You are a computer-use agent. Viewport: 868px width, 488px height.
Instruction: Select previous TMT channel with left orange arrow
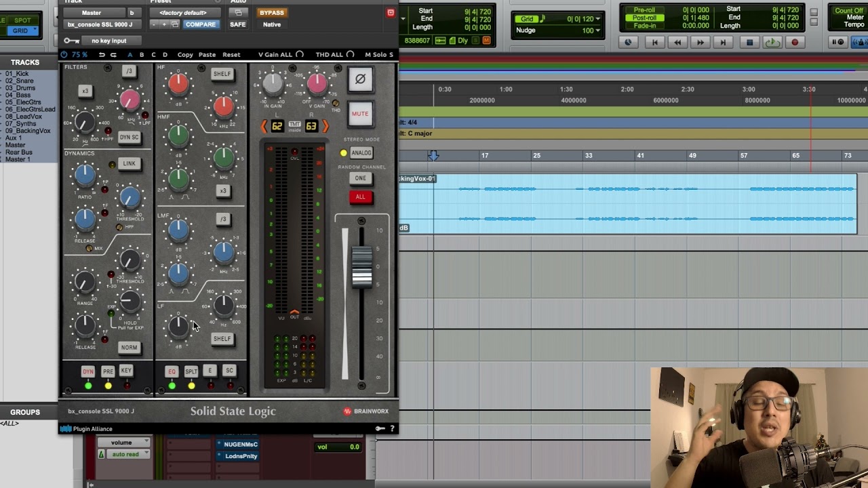point(264,126)
